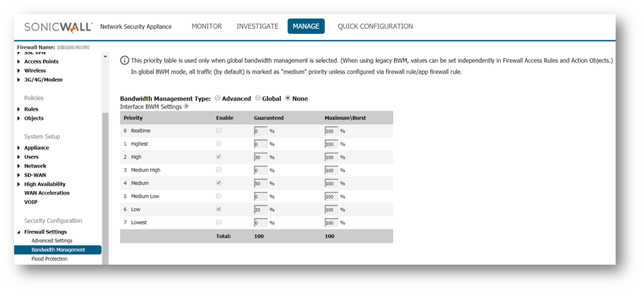Click Guaranteed field for Low
Screen dimensions: 644x293
(x=261, y=210)
